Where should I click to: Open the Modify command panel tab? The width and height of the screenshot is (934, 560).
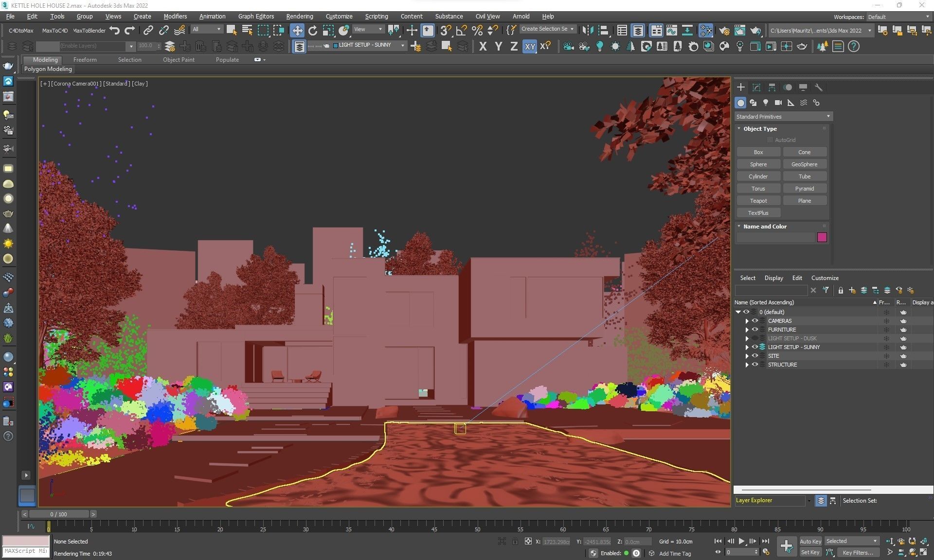(x=756, y=87)
